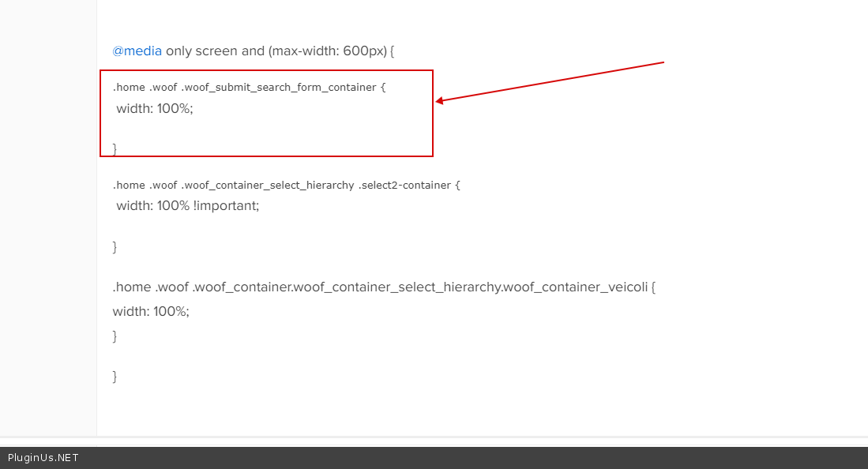Click the last 'width: 100%;' declaration
This screenshot has height=469, width=868.
tap(151, 311)
